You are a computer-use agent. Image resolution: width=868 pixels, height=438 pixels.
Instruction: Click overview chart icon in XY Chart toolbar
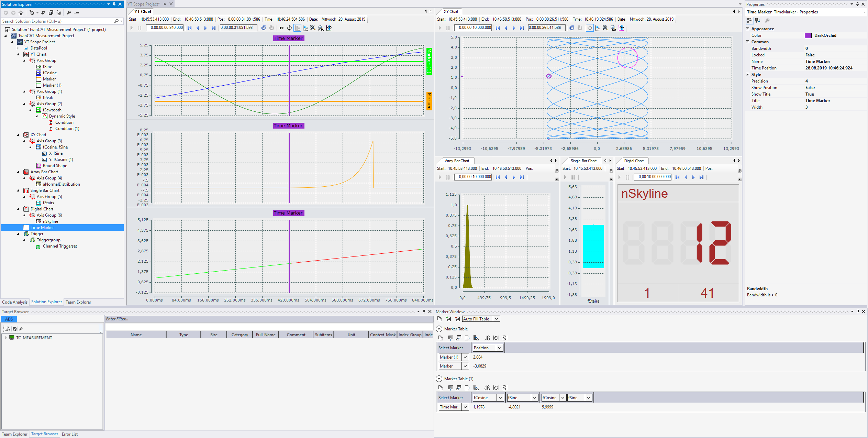tap(621, 28)
